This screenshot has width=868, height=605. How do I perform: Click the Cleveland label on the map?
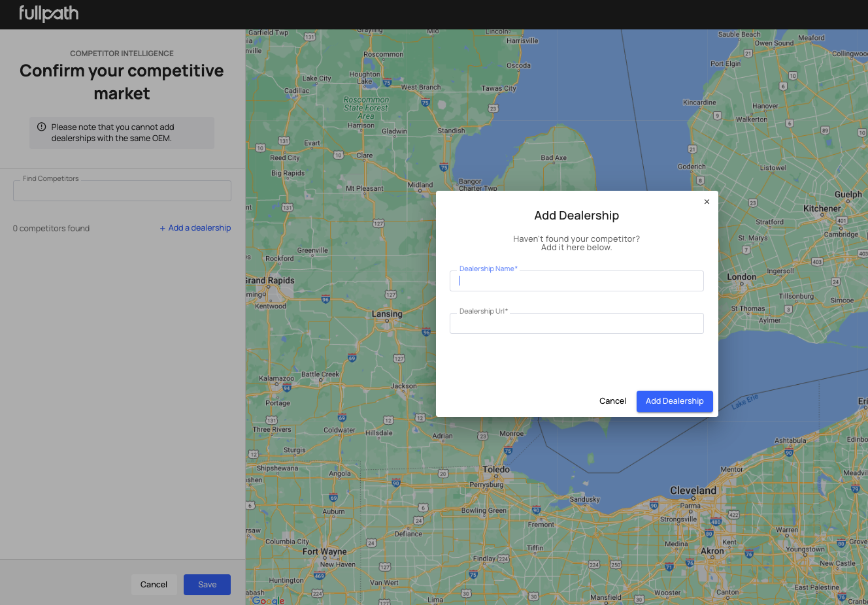[x=693, y=491]
